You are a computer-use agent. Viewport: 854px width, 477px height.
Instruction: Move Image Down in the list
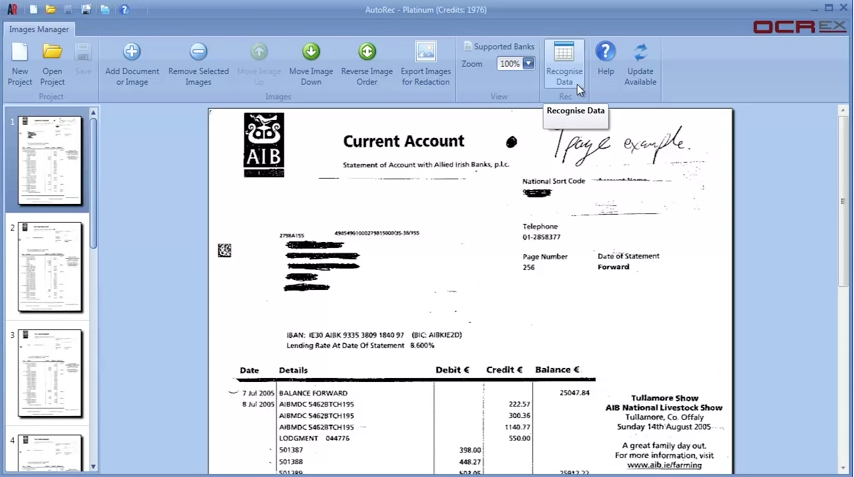point(311,64)
